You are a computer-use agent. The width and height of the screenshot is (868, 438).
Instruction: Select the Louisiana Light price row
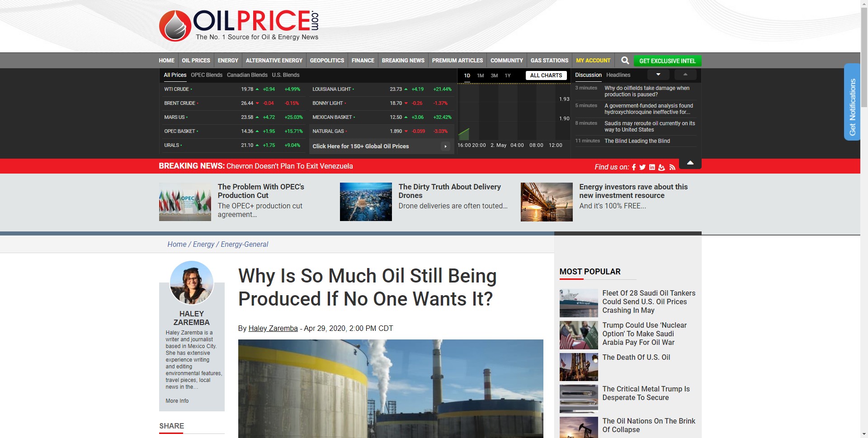pyautogui.click(x=382, y=89)
